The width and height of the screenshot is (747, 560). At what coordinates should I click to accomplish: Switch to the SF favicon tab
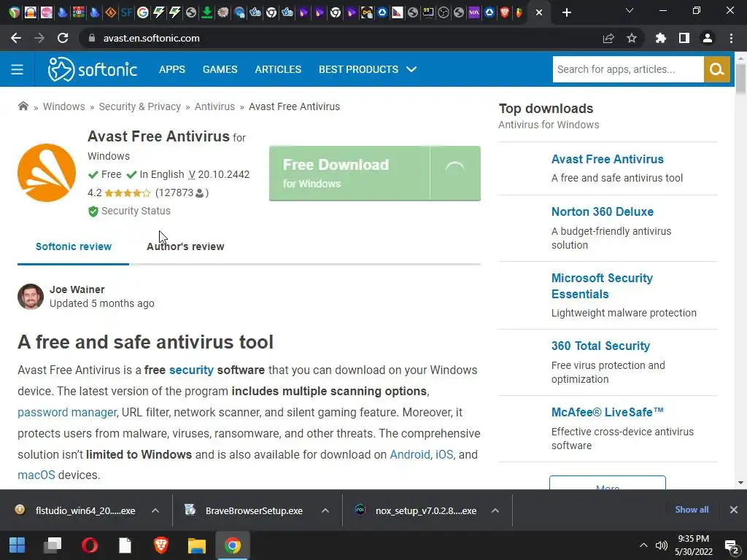click(126, 12)
